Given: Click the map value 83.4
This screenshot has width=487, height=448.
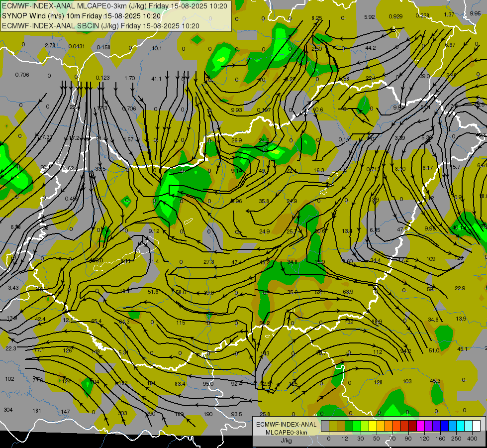Looking at the screenshot, I should click(x=180, y=384).
